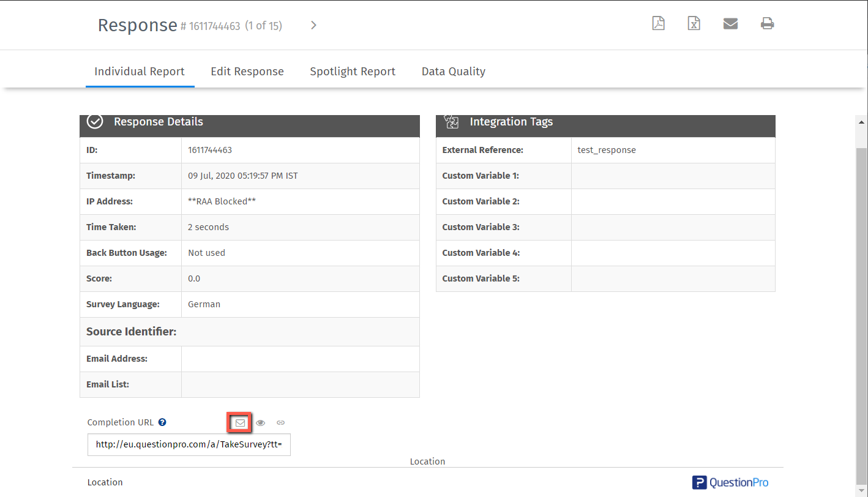Export response as PDF icon

pos(658,24)
